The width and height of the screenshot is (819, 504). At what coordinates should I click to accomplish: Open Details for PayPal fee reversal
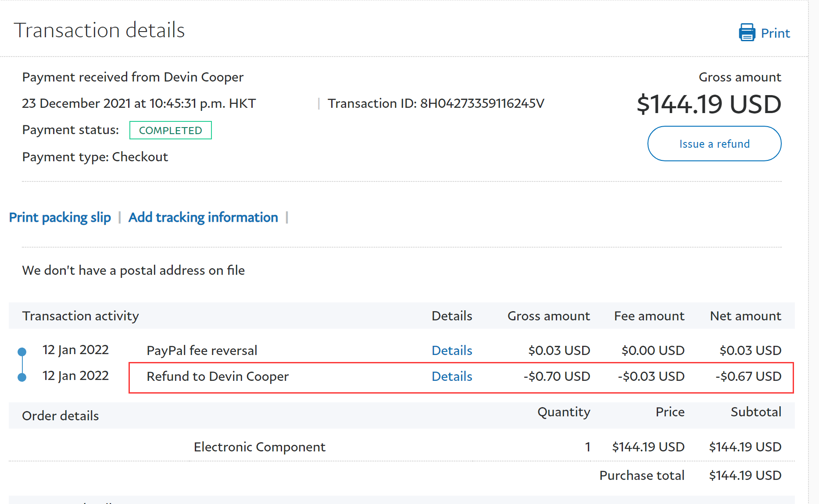tap(451, 351)
